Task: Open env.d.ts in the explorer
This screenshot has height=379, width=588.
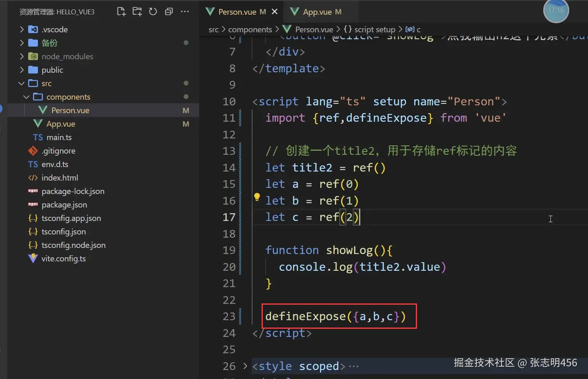Action: [x=103, y=164]
